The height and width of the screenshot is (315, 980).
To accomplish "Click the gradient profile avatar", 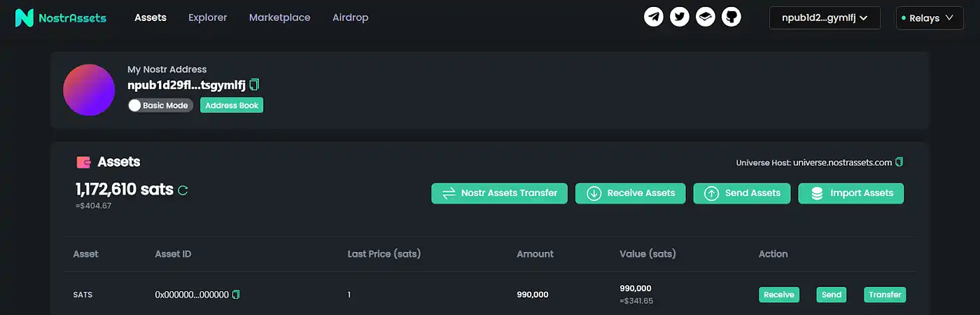I will click(x=89, y=90).
